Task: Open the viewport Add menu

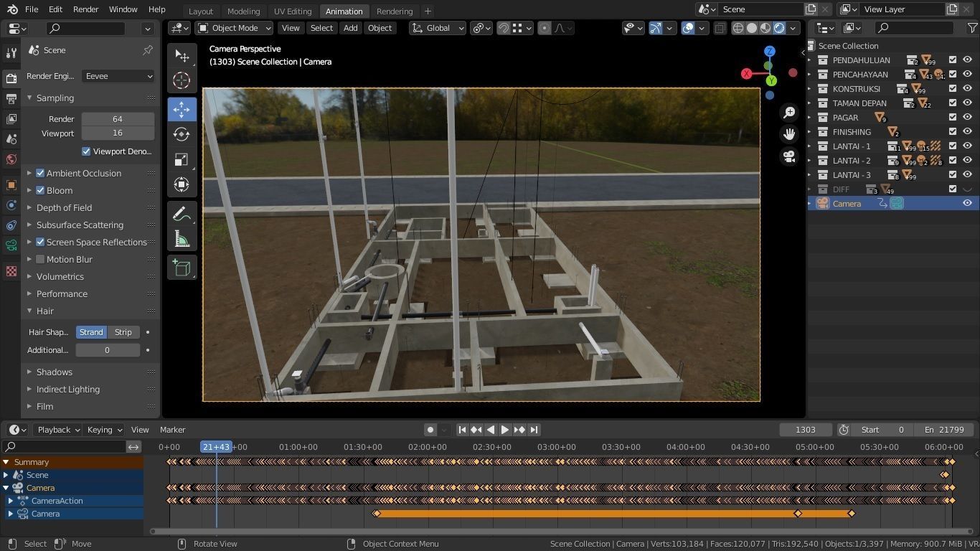Action: 350,28
